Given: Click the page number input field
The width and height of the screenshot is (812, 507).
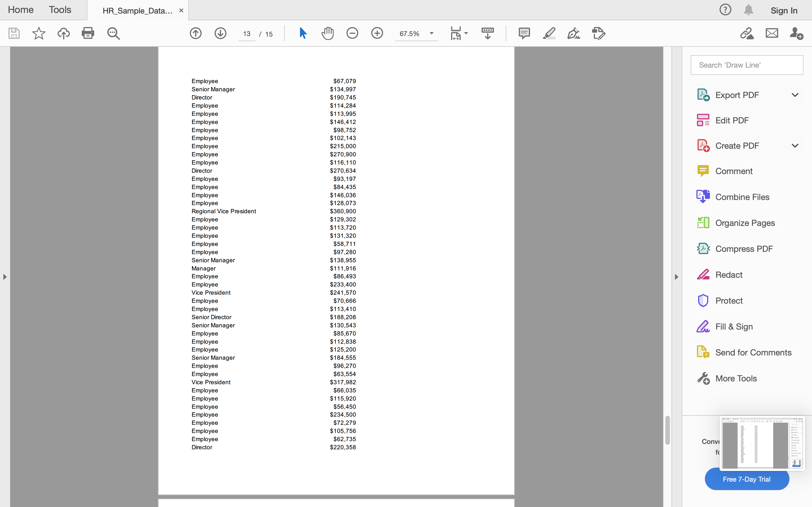Looking at the screenshot, I should pos(247,34).
